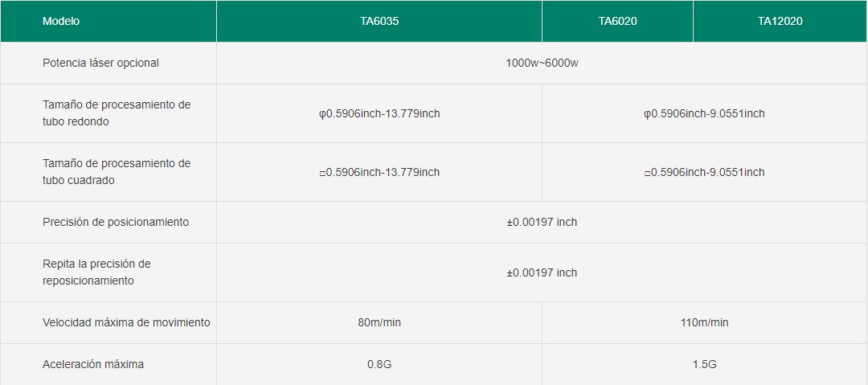Select the TA12020 column header
868x385 pixels.
[x=780, y=21]
